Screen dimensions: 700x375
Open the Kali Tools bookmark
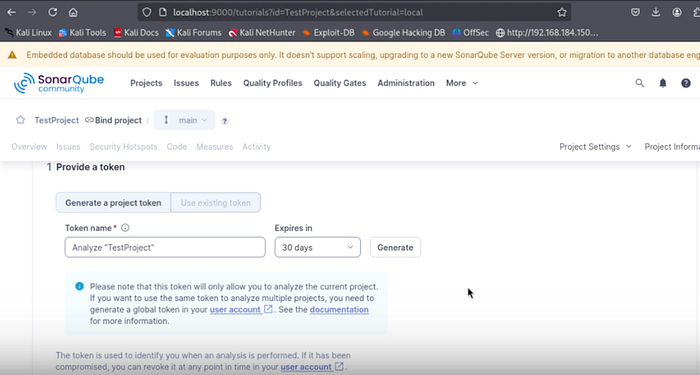83,33
